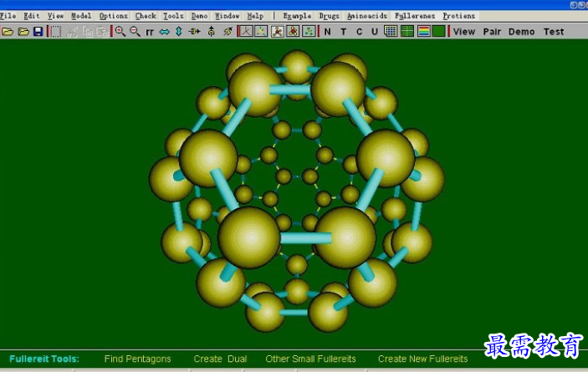Open the Aminoacids menu
The image size is (588, 372).
(x=366, y=16)
